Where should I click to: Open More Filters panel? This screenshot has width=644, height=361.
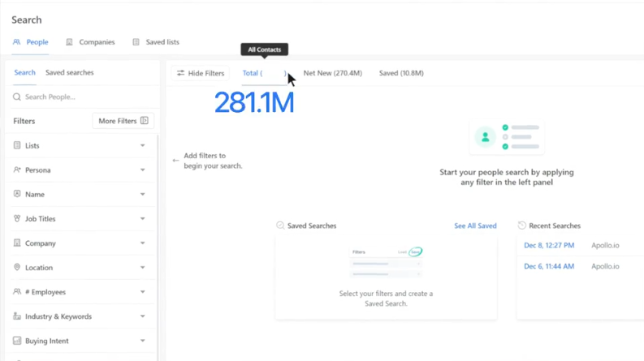tap(123, 121)
